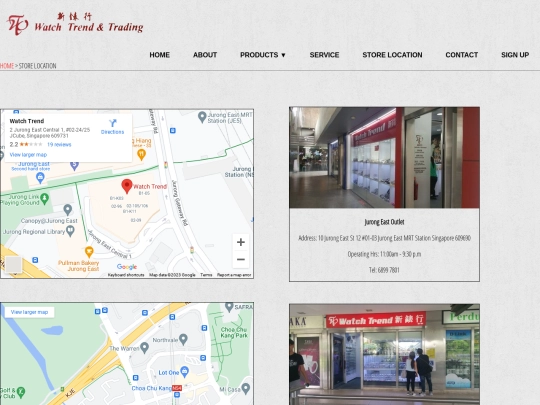Click the Jurong Regional Library marker
This screenshot has width=540, height=405.
pos(70,231)
